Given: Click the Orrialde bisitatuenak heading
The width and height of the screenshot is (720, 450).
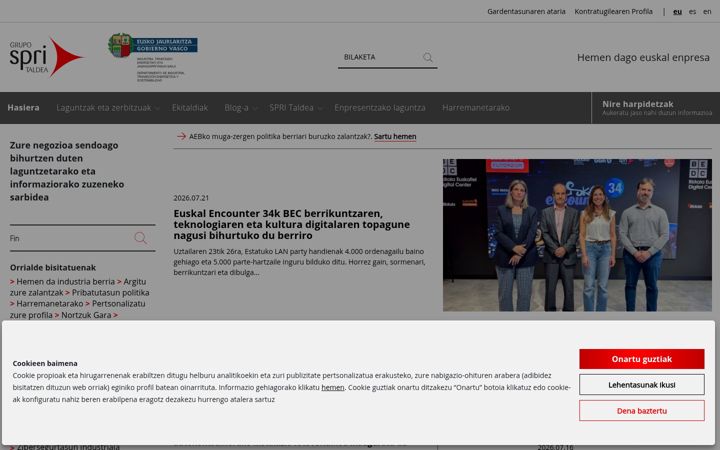Looking at the screenshot, I should click(x=53, y=267).
